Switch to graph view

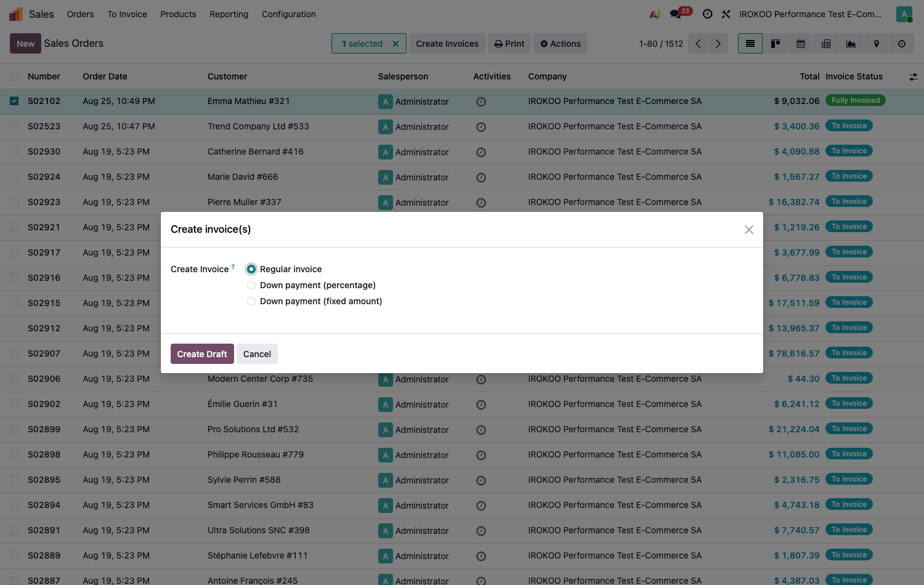pos(851,44)
